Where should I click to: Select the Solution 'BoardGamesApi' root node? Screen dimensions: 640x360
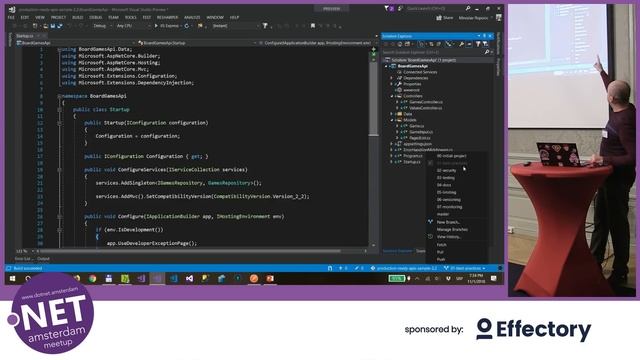tap(420, 60)
